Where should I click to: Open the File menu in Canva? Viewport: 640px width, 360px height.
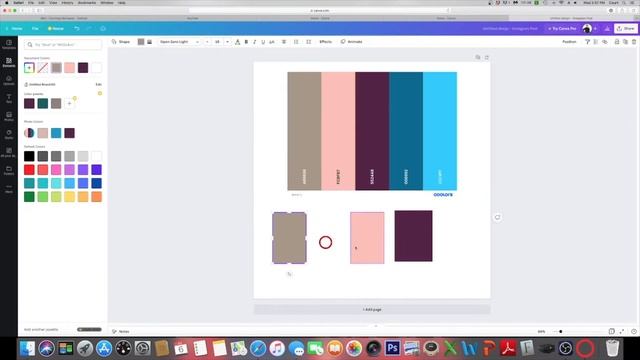35,29
